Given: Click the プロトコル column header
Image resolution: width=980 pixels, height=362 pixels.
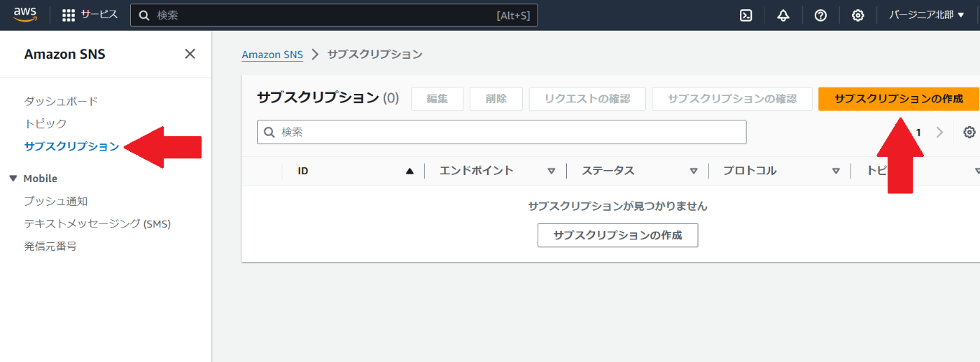Looking at the screenshot, I should coord(750,171).
